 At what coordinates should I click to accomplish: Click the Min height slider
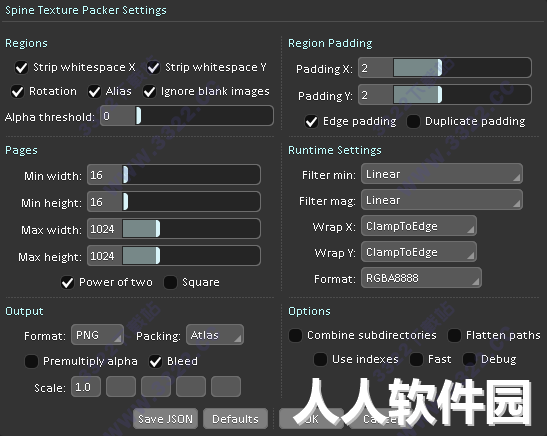191,202
